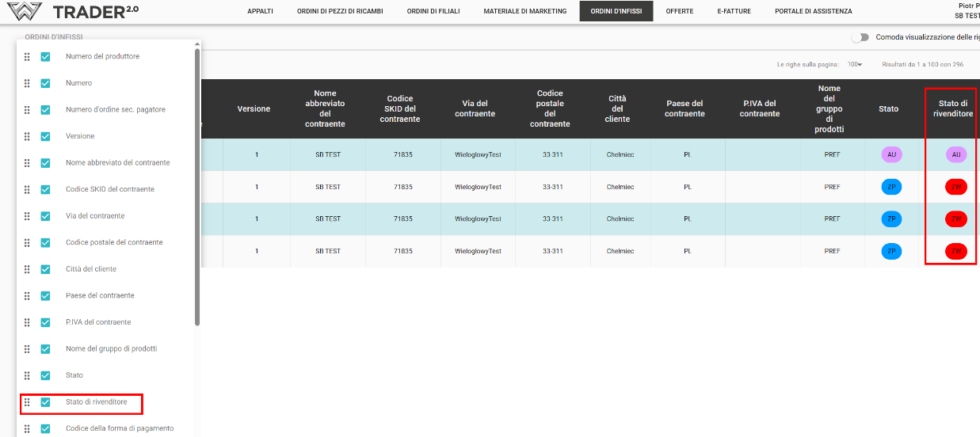This screenshot has height=437, width=980.
Task: Grab the drag handle beside Numero del produttore
Action: click(x=27, y=57)
